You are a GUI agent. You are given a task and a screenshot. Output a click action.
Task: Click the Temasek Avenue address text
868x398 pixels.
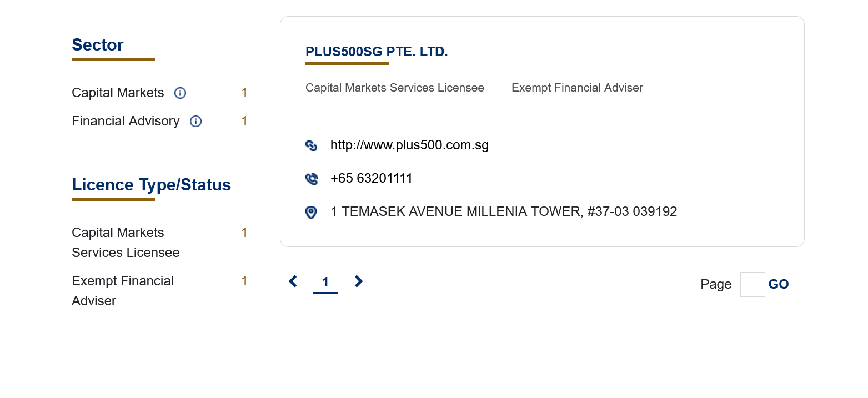pyautogui.click(x=503, y=211)
